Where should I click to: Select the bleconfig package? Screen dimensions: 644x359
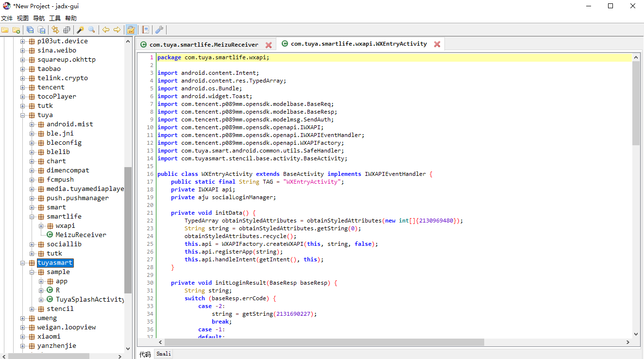[x=64, y=143]
